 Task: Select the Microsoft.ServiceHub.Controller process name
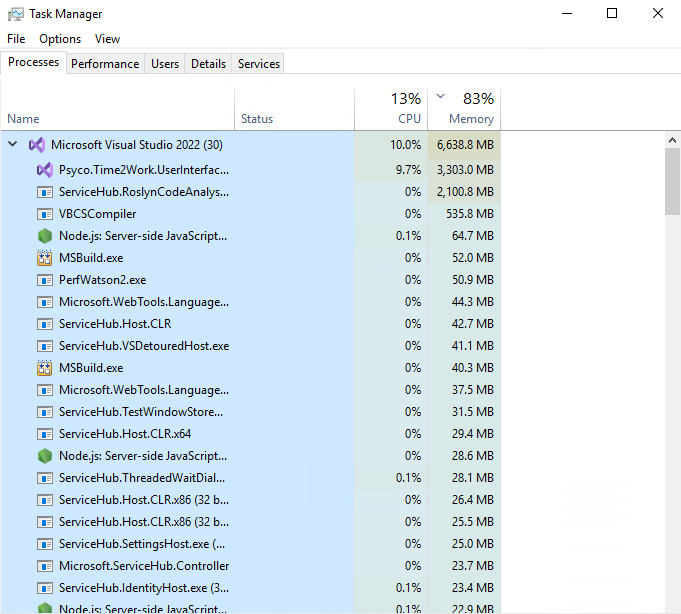click(x=144, y=566)
